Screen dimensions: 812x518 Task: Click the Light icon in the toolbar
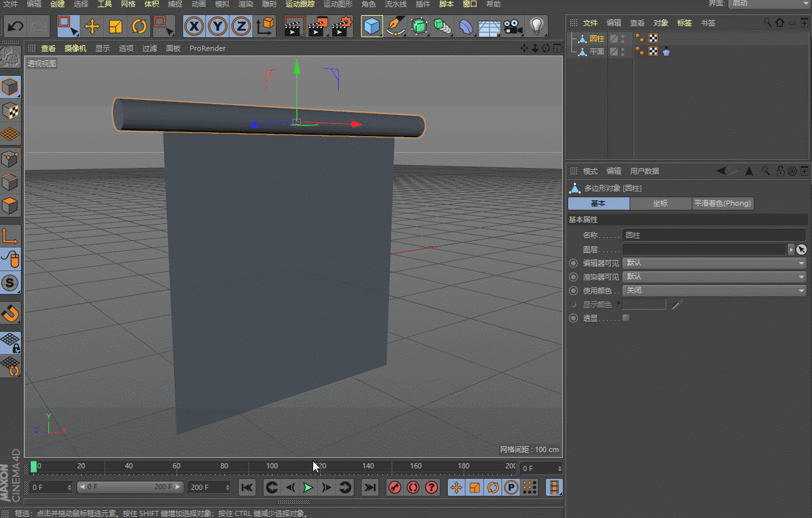537,26
